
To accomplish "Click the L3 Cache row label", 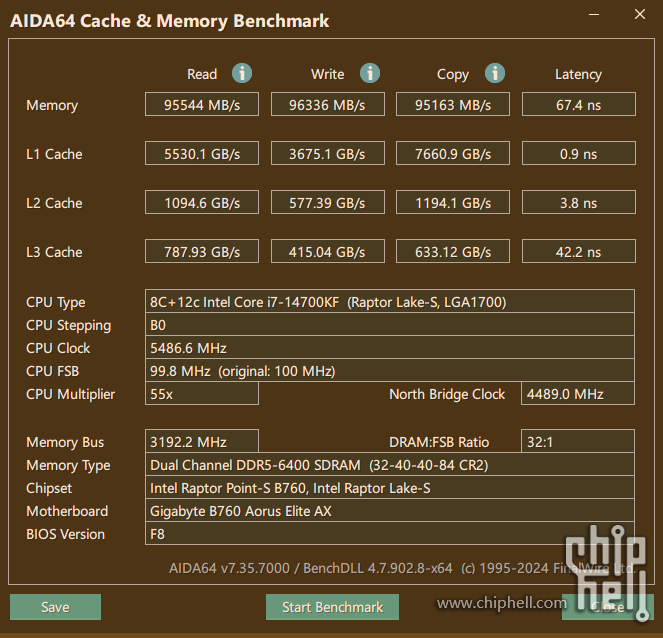I will [54, 252].
